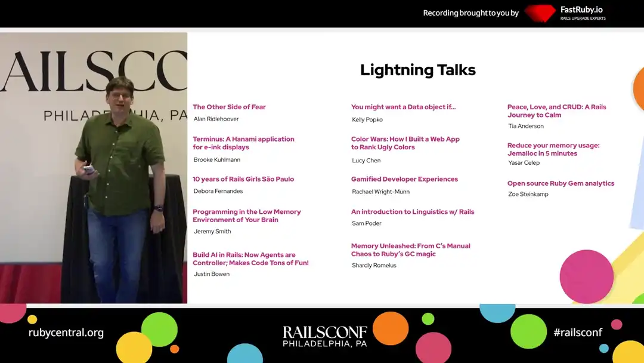Click speaker name Justin Bowen
Image resolution: width=644 pixels, height=363 pixels.
[212, 274]
